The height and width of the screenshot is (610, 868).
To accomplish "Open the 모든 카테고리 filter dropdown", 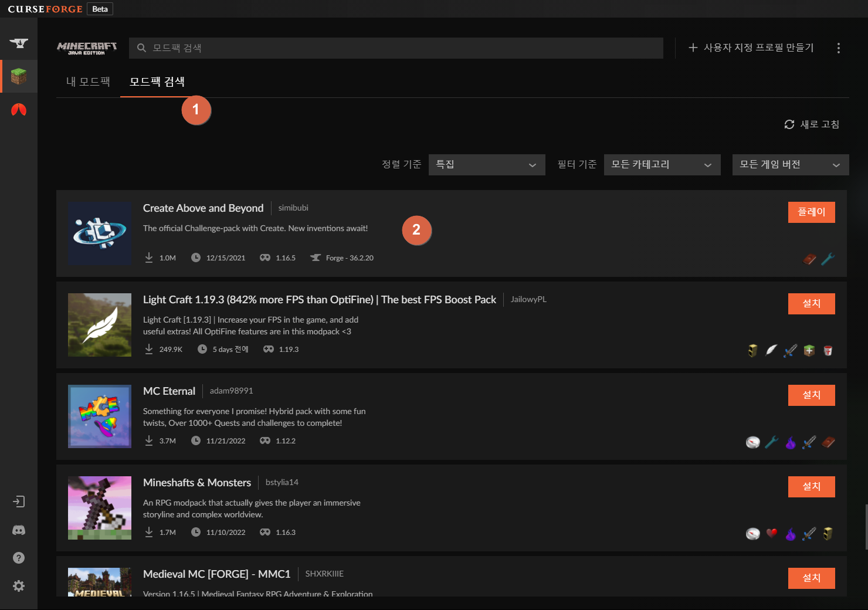I will tap(662, 165).
